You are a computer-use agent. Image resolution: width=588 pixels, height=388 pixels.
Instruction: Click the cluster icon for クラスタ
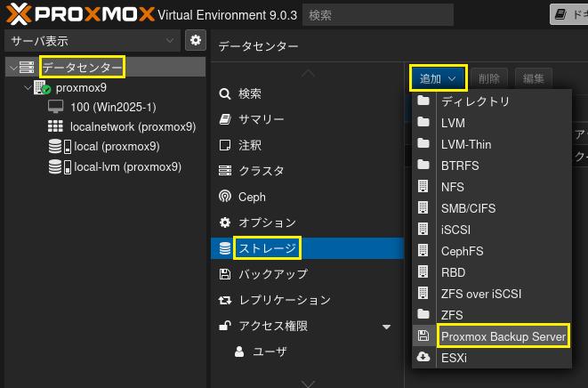225,171
